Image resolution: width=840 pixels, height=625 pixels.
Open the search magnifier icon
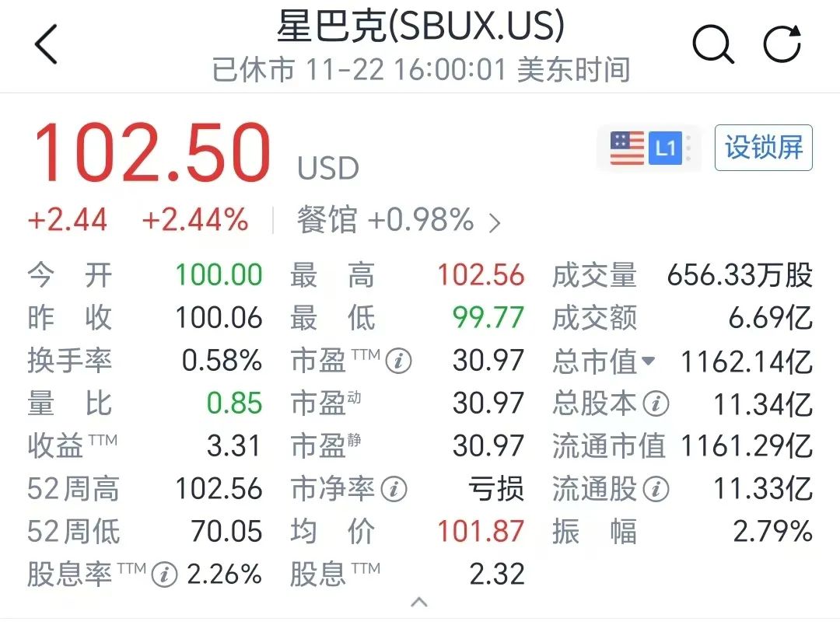712,44
